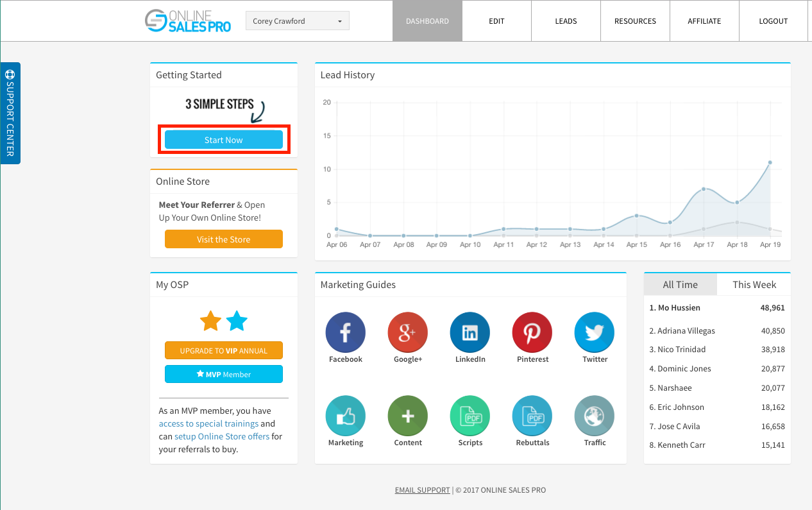Click the Visit the Store button
Image resolution: width=812 pixels, height=510 pixels.
224,239
